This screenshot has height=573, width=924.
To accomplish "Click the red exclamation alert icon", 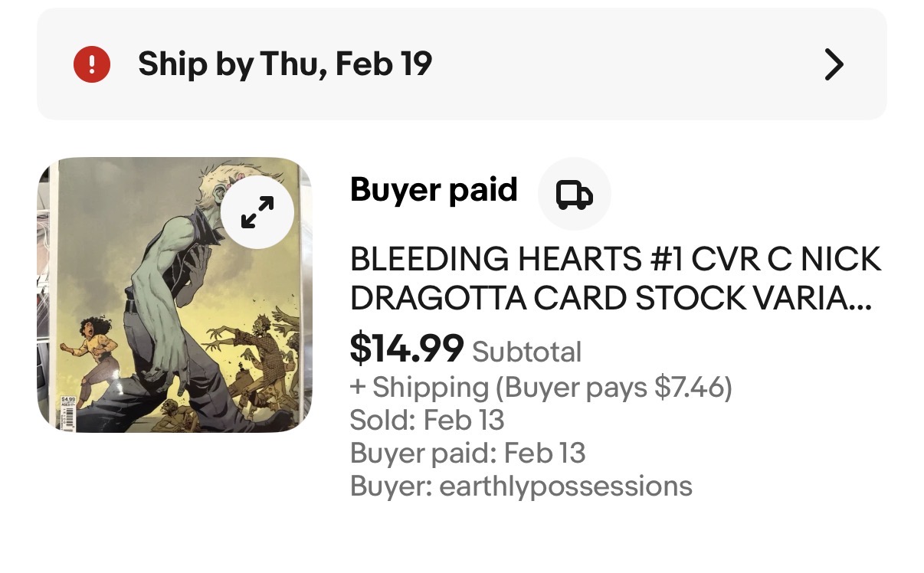I will pyautogui.click(x=92, y=64).
